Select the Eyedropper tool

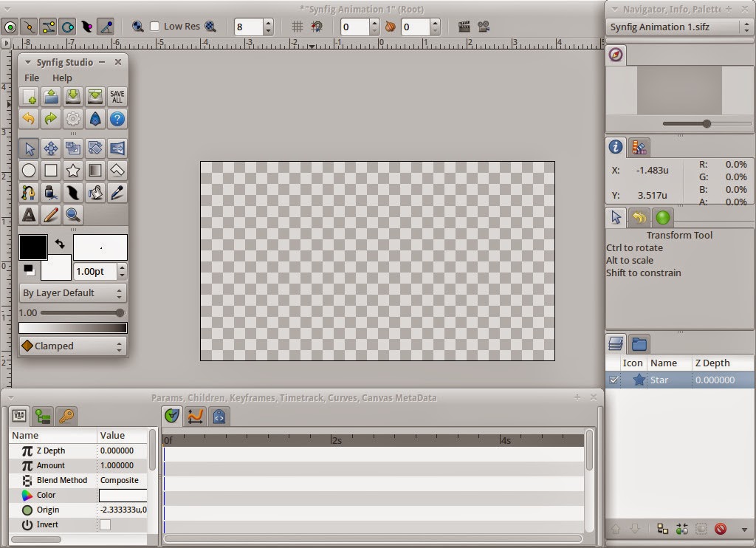click(x=117, y=193)
